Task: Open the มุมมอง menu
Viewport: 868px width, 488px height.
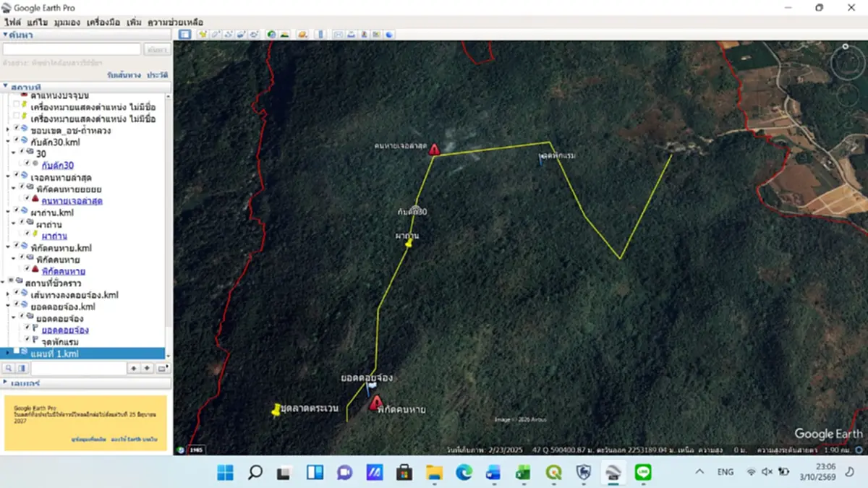Action: 67,22
